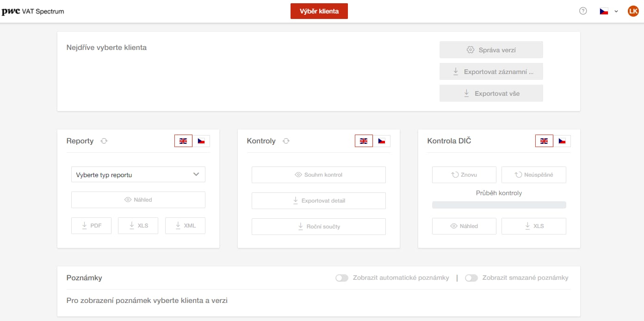Screen dimensions: 644x321
Task: Select Czech flag in Kontrola DIČ panel
Action: pyautogui.click(x=562, y=141)
